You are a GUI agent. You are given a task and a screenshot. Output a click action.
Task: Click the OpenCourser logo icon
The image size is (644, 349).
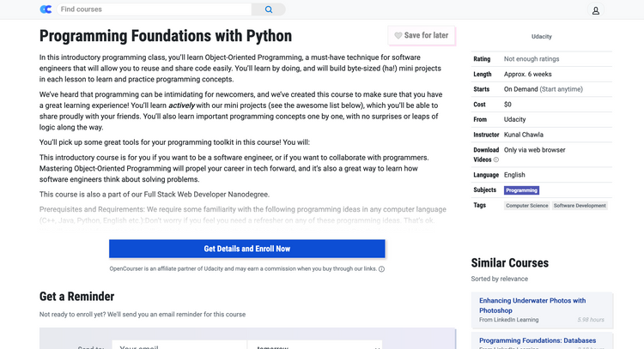pos(46,9)
